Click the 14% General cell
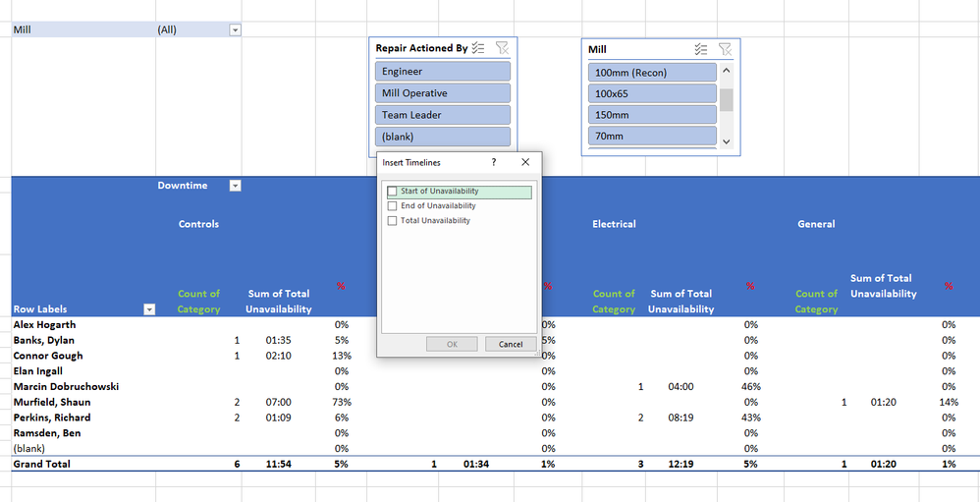This screenshot has height=502, width=980. click(x=949, y=402)
